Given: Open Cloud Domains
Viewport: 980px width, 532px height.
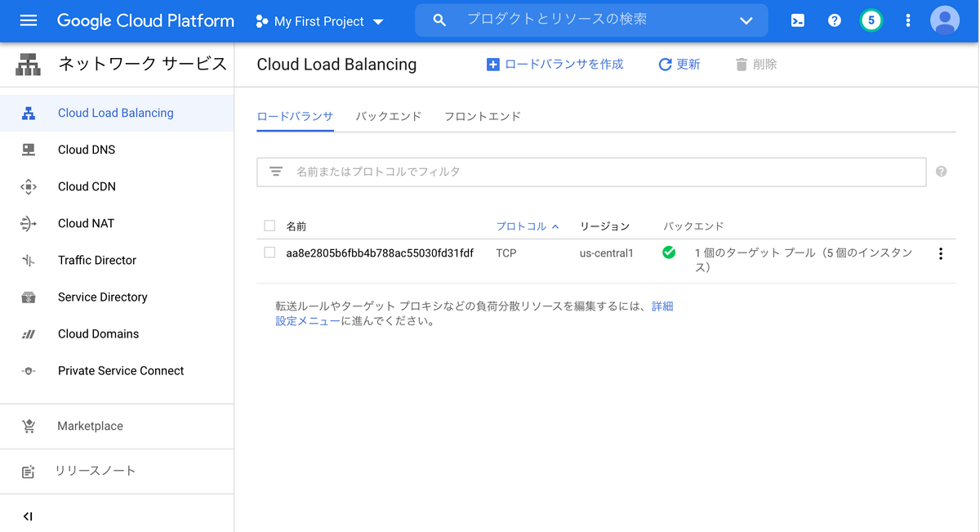Looking at the screenshot, I should [x=98, y=333].
